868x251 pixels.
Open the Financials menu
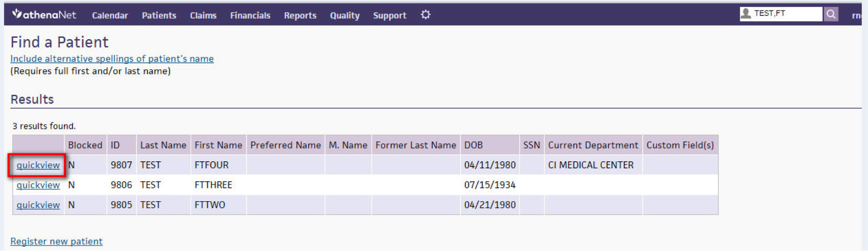(250, 15)
